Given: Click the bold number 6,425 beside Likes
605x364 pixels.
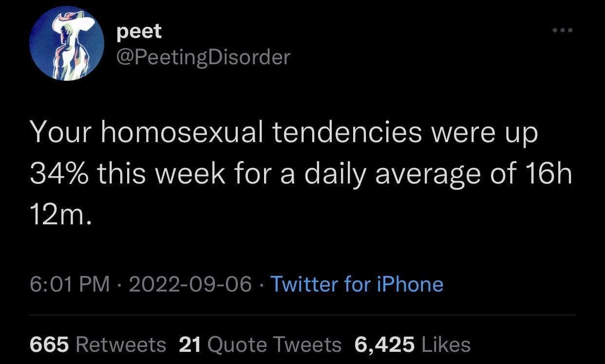Looking at the screenshot, I should 385,345.
